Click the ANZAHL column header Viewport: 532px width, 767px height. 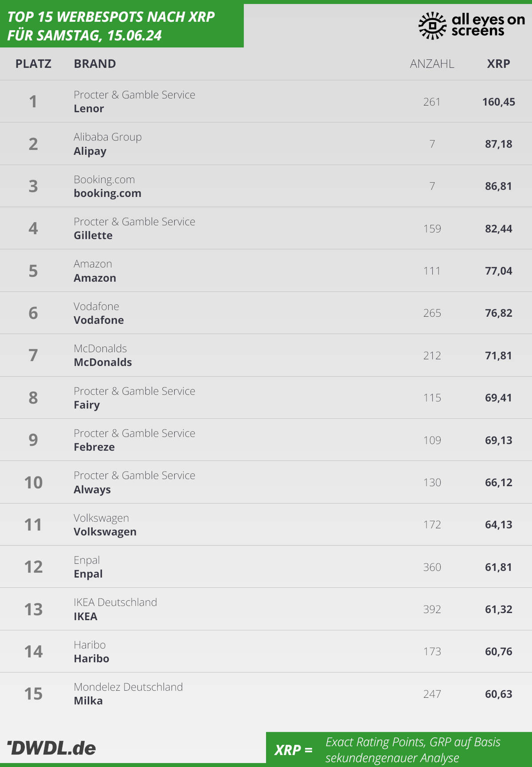click(432, 64)
